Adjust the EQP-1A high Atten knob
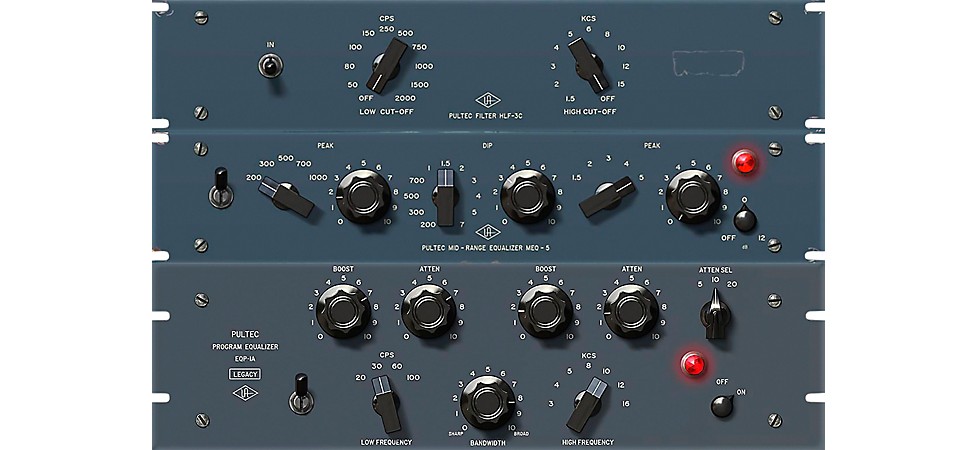Image resolution: width=976 pixels, height=450 pixels. pos(631,311)
